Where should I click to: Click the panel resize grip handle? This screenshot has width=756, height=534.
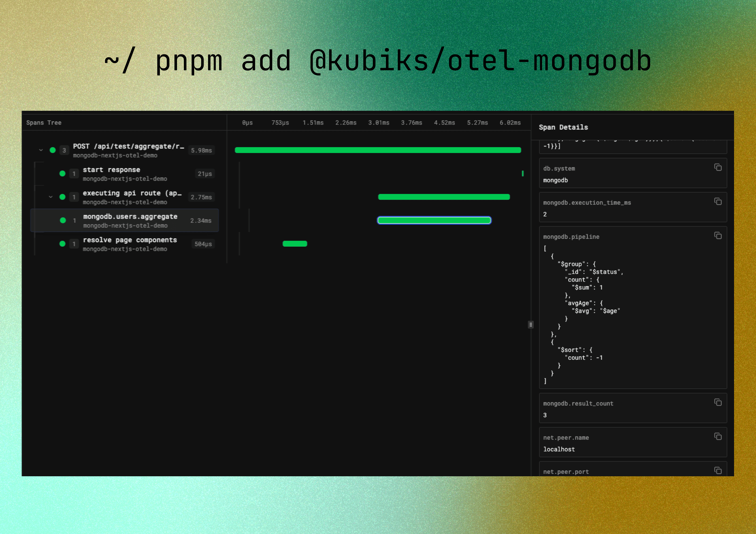[x=531, y=325]
